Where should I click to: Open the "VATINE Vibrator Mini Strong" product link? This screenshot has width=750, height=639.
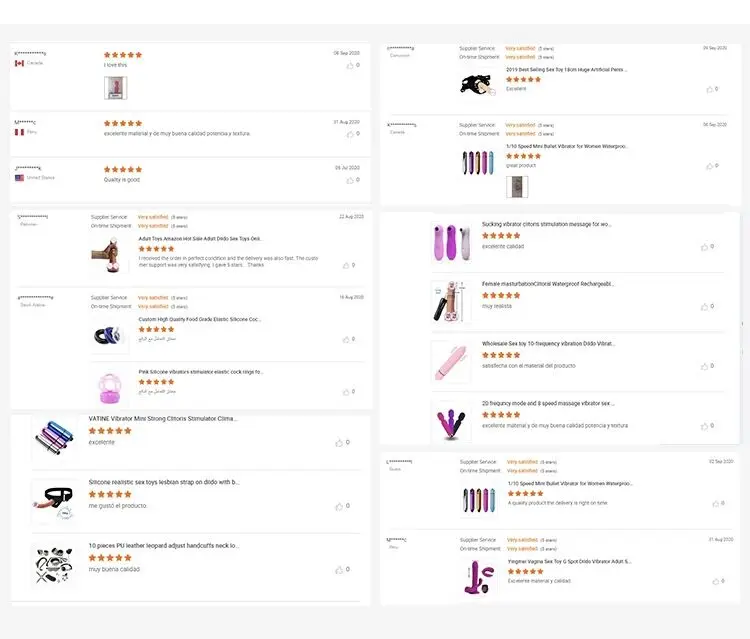pyautogui.click(x=163, y=418)
